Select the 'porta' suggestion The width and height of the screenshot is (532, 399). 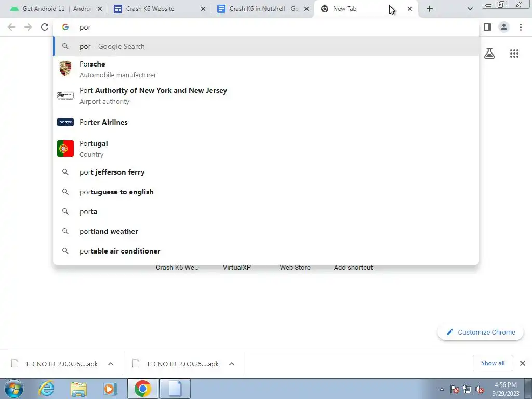266,211
